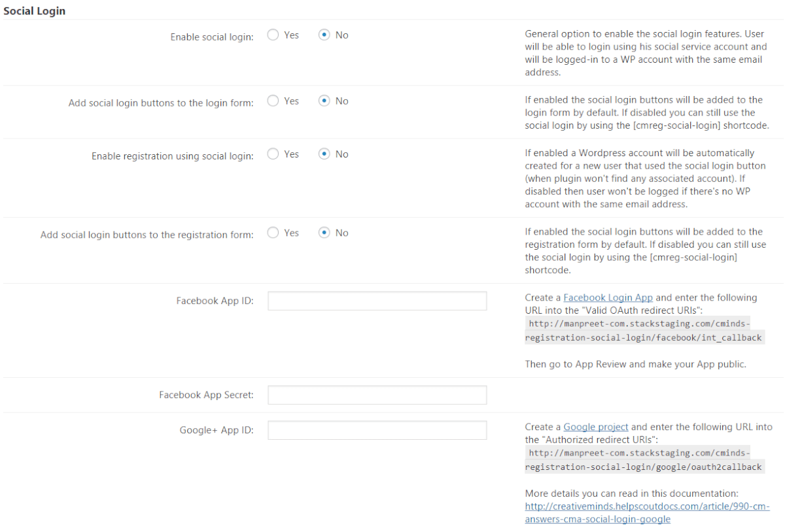This screenshot has height=532, width=785.
Task: Open the Google project link
Action: tap(595, 427)
